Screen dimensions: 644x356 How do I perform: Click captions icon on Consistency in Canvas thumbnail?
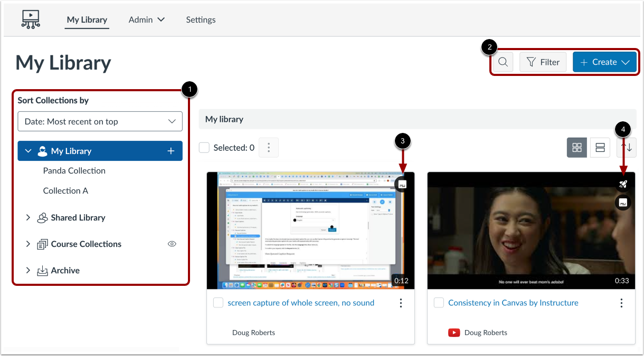click(623, 203)
